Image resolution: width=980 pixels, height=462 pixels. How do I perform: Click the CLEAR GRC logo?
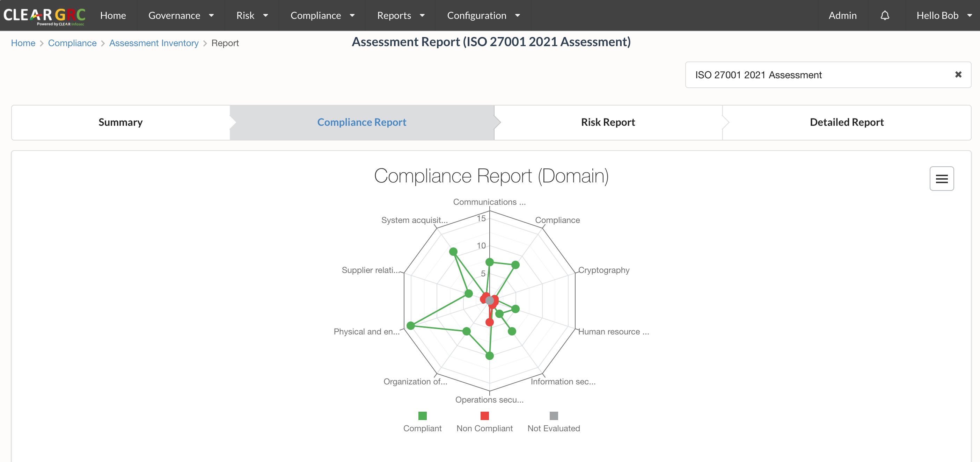click(44, 15)
